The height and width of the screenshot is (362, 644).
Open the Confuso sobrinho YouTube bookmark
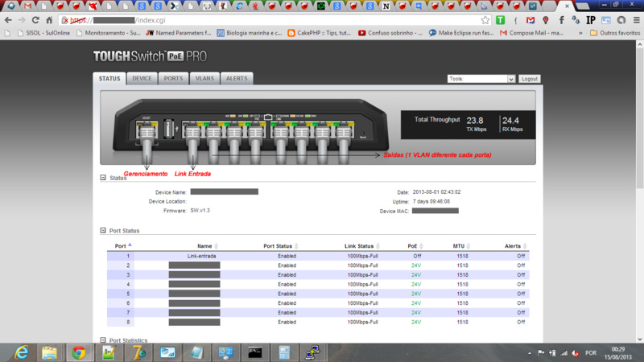tap(390, 33)
